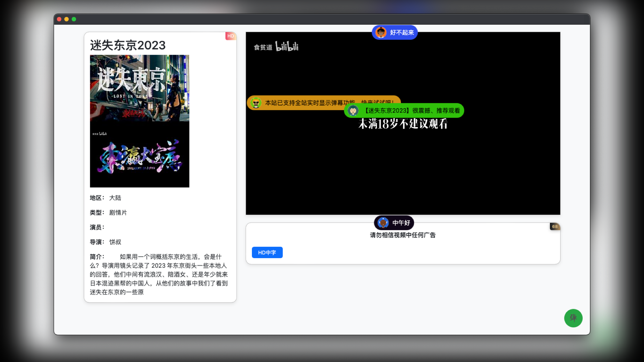Image resolution: width=644 pixels, height=362 pixels.
Task: Click the 68 counter badge
Action: (x=555, y=226)
